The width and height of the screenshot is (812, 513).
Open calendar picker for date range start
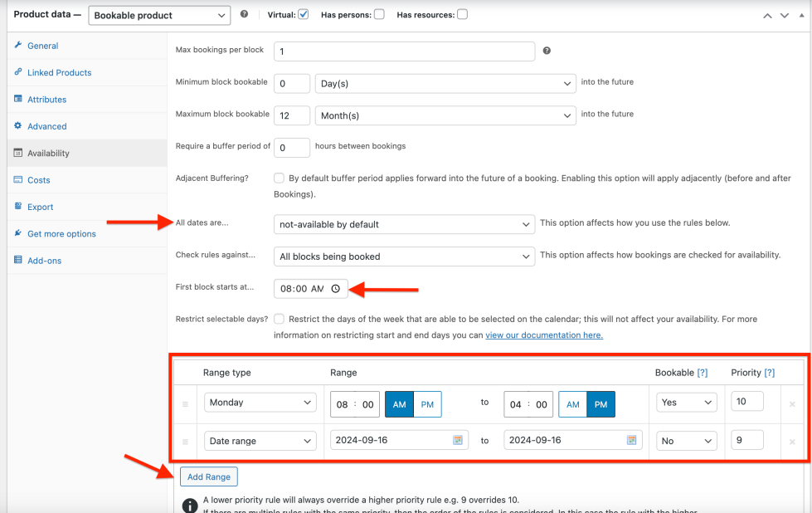[x=458, y=440]
